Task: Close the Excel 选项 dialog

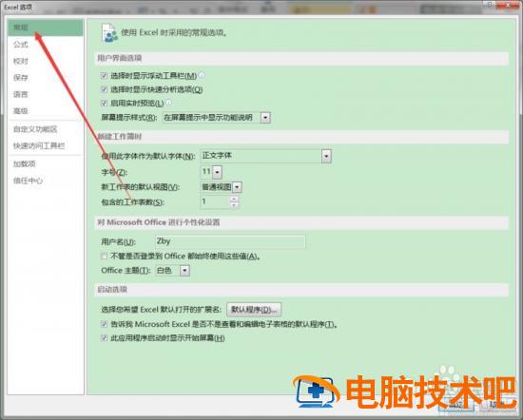Action: click(x=508, y=4)
